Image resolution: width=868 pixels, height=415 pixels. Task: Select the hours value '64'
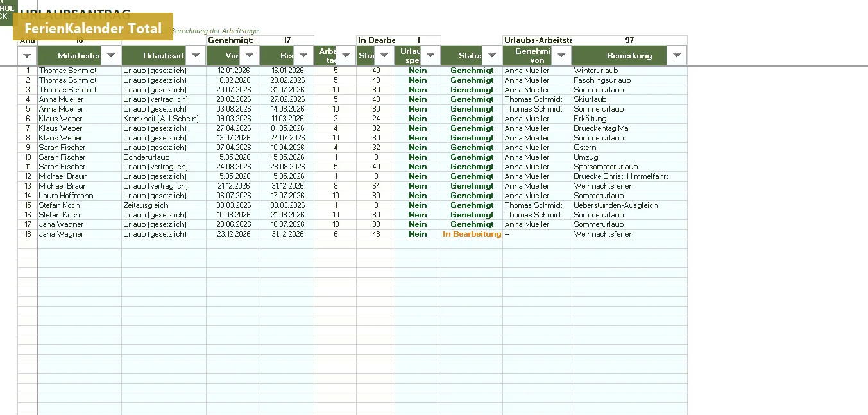pos(376,186)
